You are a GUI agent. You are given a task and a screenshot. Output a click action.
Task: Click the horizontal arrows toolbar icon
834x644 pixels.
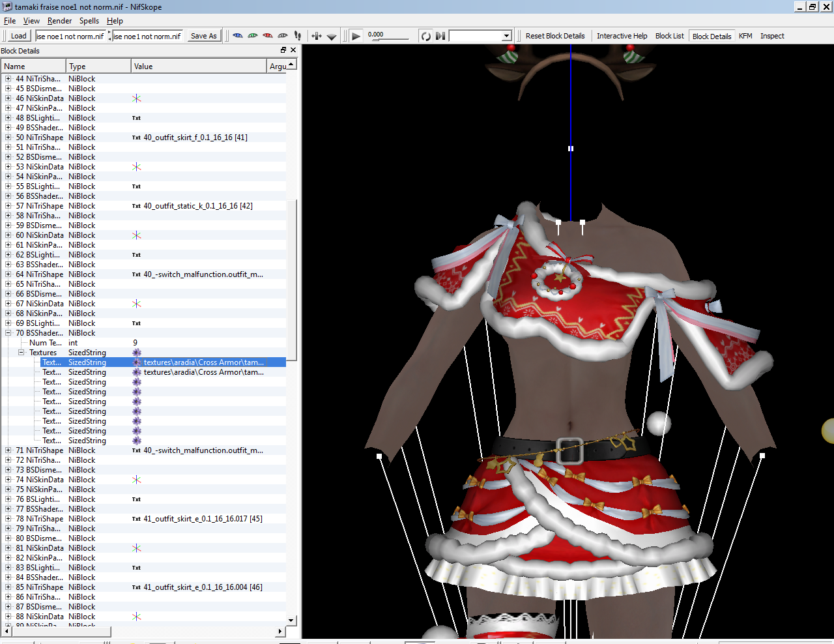point(317,36)
